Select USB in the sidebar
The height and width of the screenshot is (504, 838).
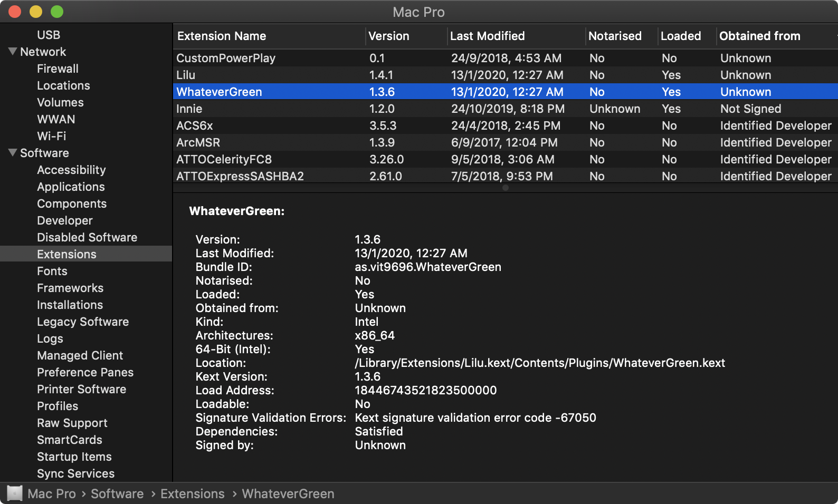coord(49,35)
